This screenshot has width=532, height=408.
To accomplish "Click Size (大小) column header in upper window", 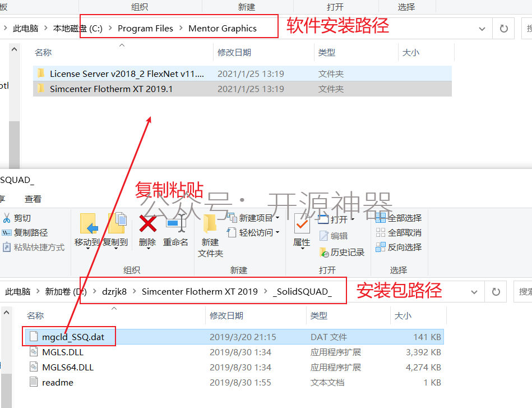I will 410,52.
